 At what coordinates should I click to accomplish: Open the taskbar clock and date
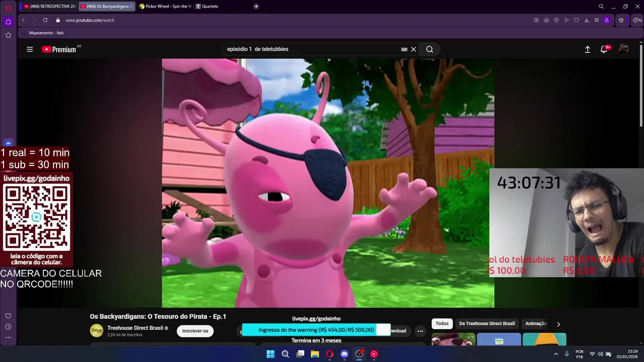[627, 354]
